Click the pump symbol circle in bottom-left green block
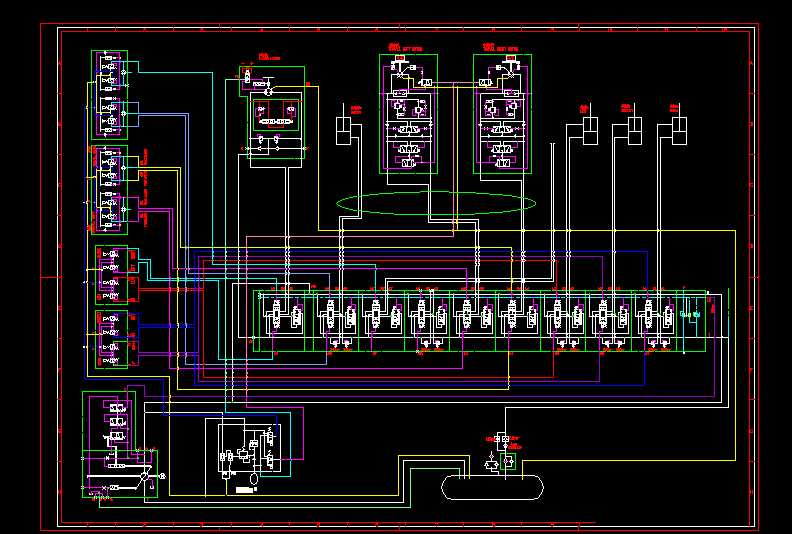 (x=144, y=476)
